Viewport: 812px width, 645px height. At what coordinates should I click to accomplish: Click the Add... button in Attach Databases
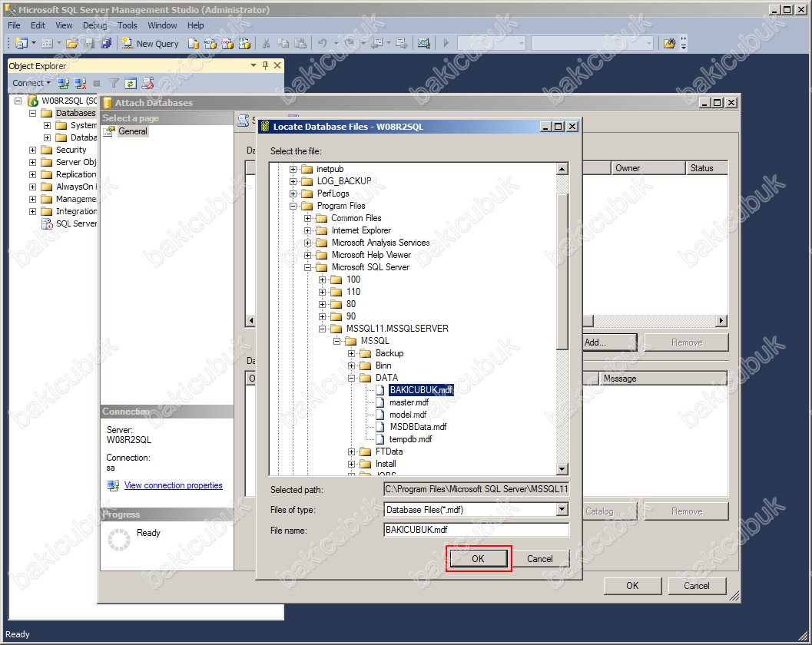pyautogui.click(x=609, y=342)
